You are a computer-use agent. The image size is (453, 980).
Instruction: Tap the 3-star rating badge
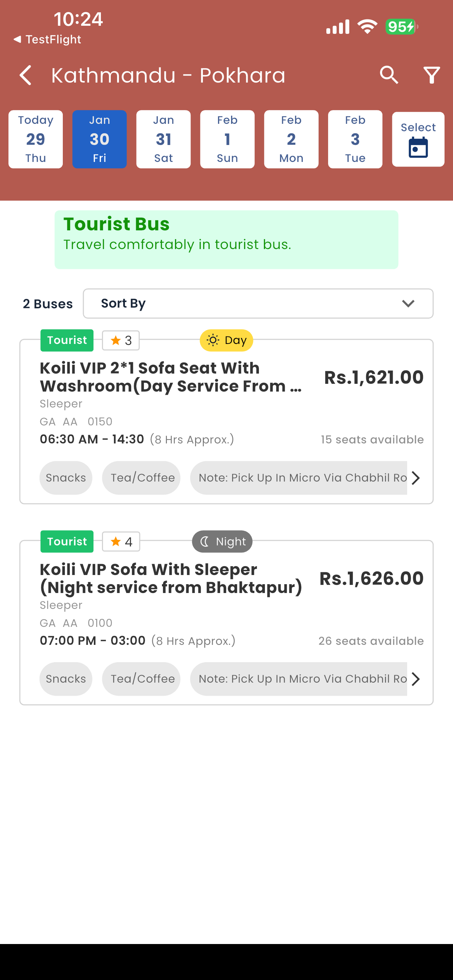click(x=121, y=340)
